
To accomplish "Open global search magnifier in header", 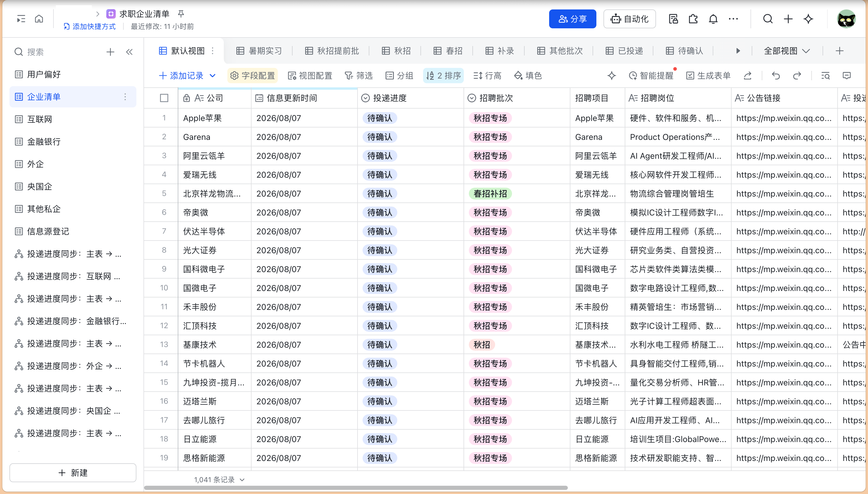I will (768, 19).
